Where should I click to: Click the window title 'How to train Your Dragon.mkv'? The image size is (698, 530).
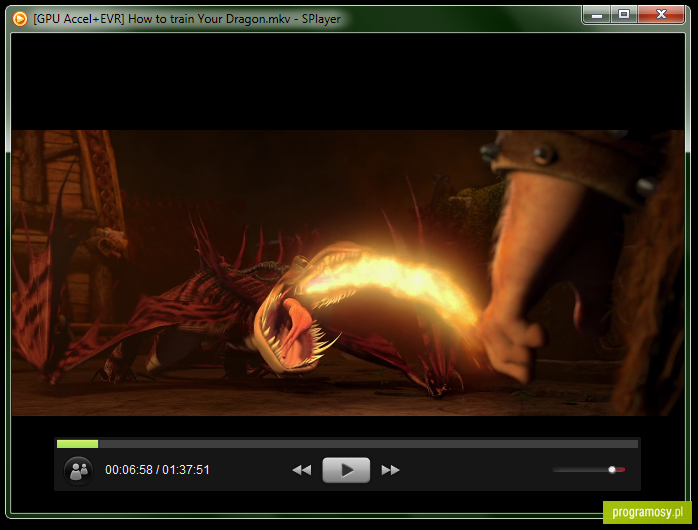(209, 19)
